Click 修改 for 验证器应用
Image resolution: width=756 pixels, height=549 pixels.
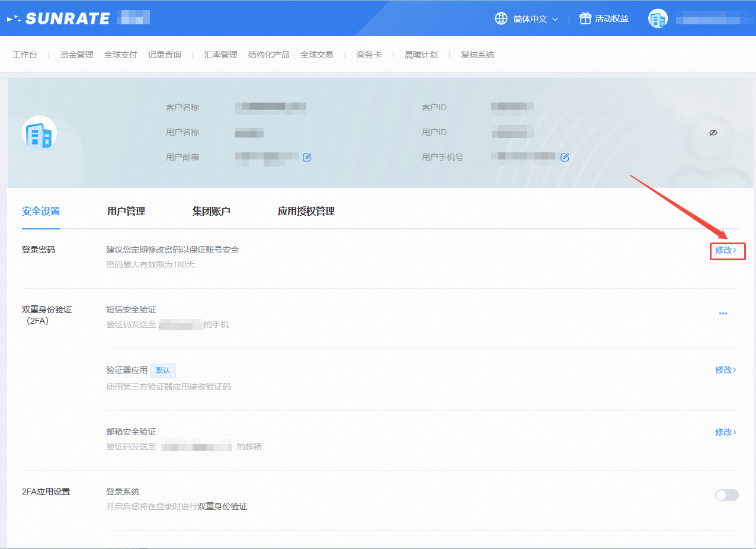725,370
